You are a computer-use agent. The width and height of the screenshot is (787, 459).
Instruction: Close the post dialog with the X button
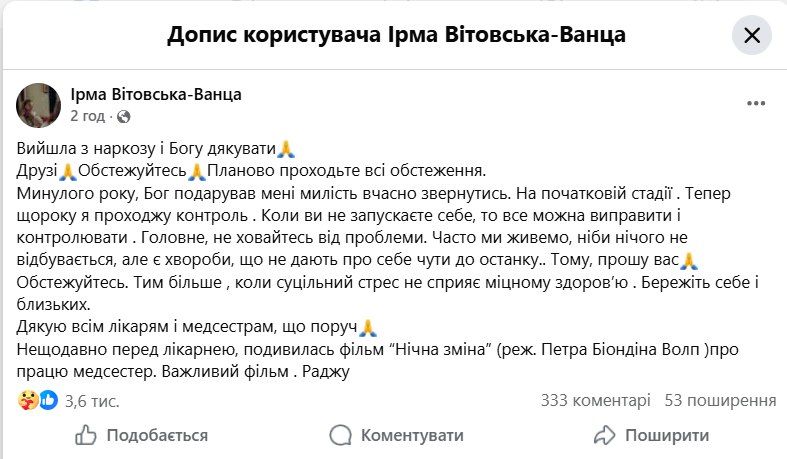752,37
